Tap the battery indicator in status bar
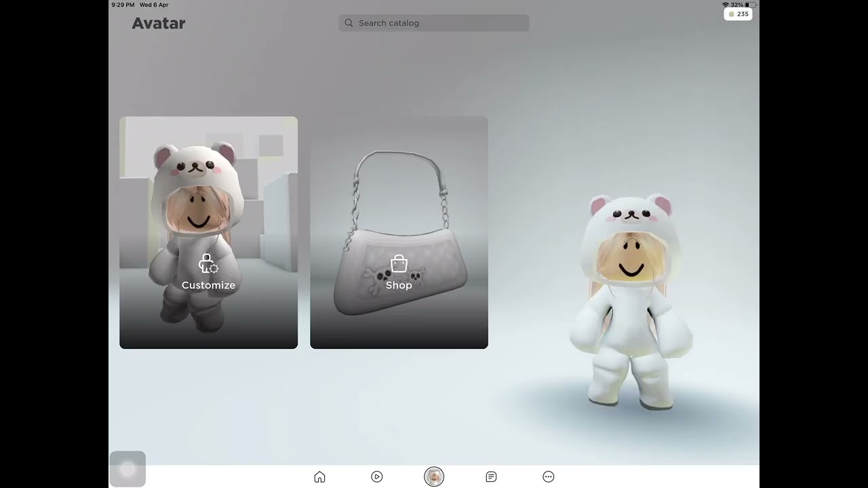 click(x=751, y=5)
